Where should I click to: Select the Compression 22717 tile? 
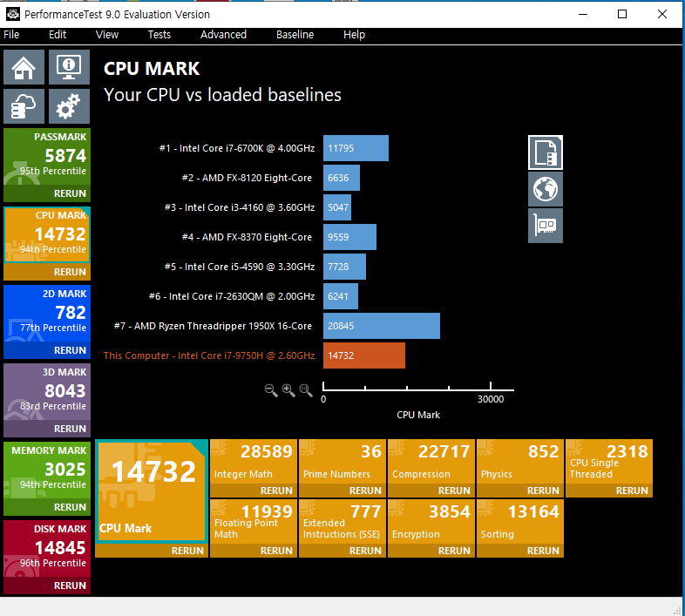pos(431,463)
